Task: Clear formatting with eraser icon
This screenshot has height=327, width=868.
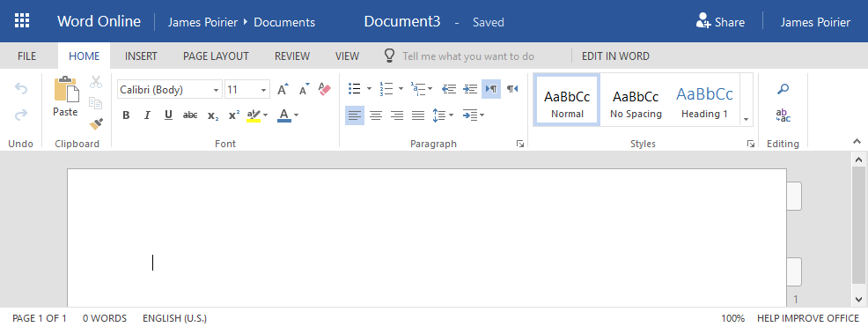Action: [324, 89]
